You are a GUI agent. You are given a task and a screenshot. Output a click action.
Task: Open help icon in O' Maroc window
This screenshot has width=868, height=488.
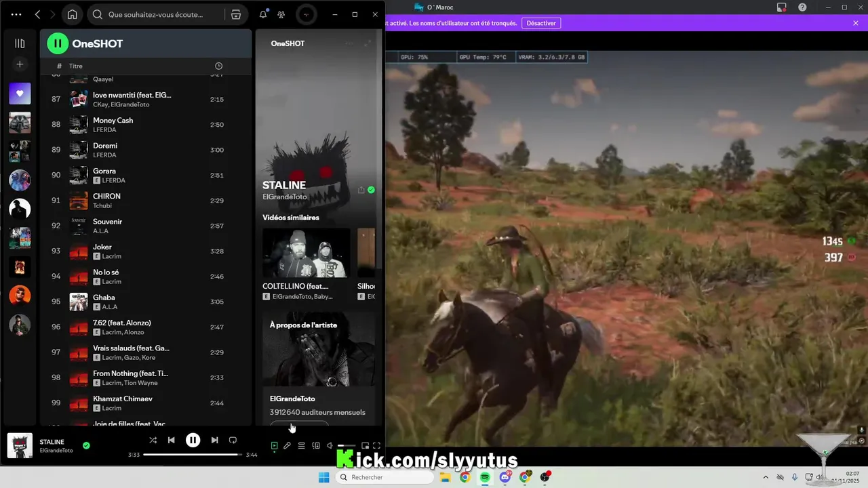802,7
